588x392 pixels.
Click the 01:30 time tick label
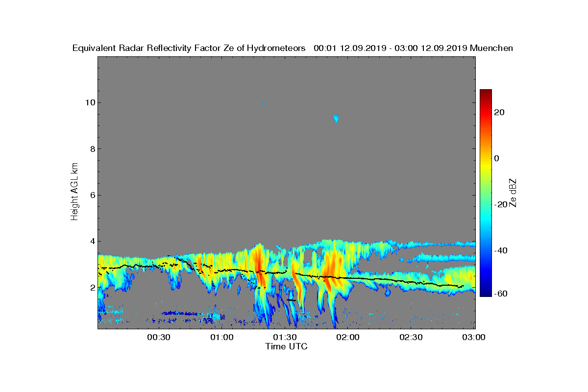coord(285,337)
